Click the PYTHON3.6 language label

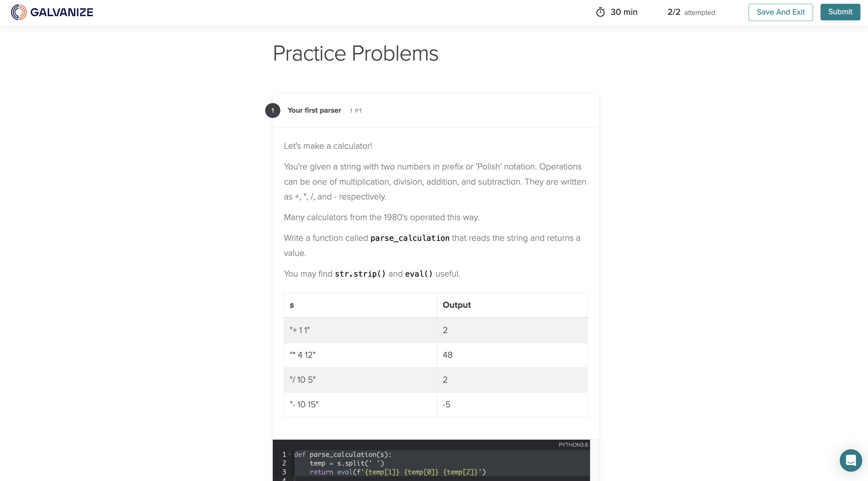573,445
